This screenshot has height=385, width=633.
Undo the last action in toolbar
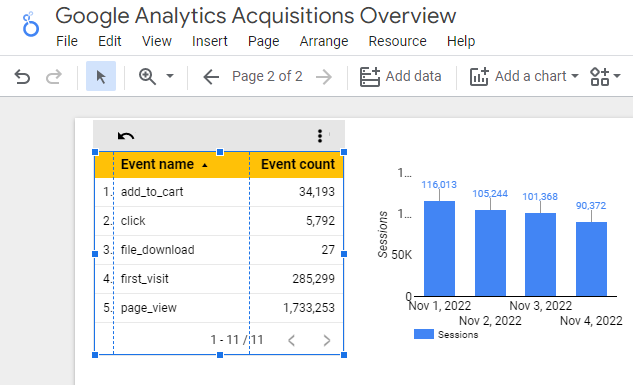click(22, 76)
